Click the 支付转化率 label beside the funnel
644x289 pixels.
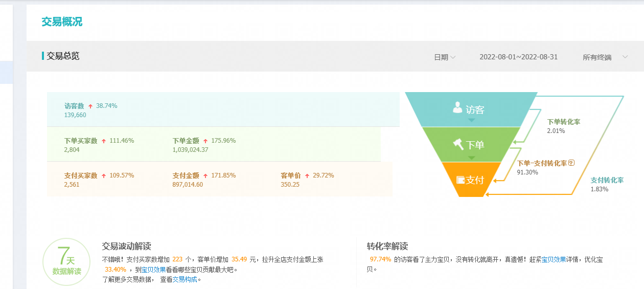607,180
